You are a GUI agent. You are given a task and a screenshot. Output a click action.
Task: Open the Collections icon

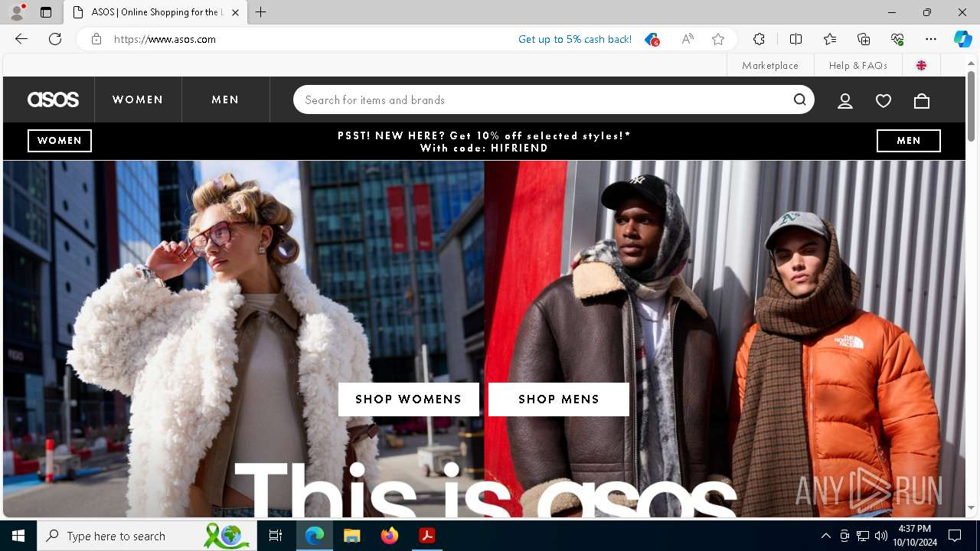coord(864,39)
